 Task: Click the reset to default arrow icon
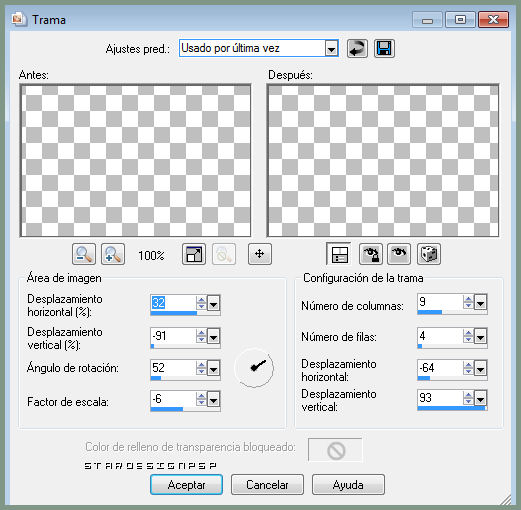(x=357, y=49)
